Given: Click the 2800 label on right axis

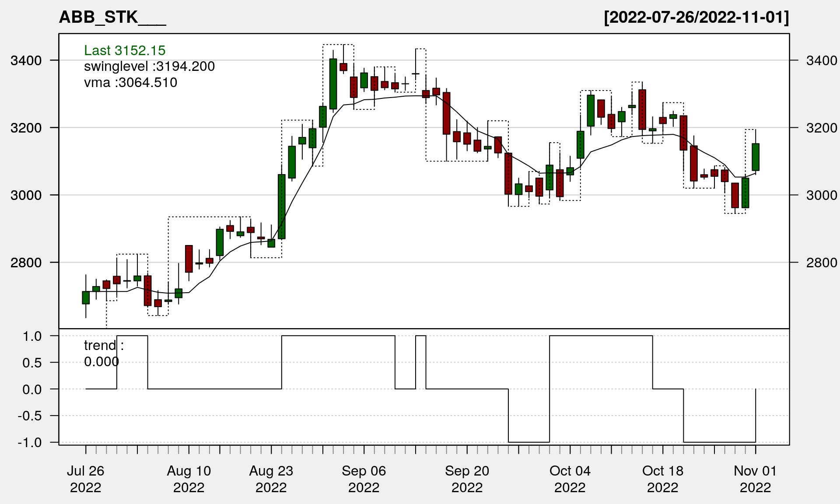Looking at the screenshot, I should point(821,262).
